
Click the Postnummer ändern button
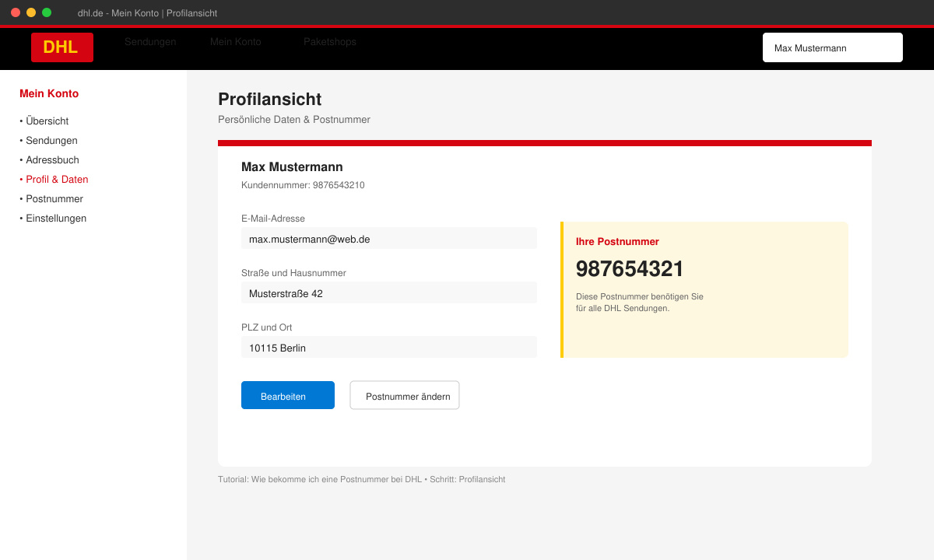click(405, 395)
